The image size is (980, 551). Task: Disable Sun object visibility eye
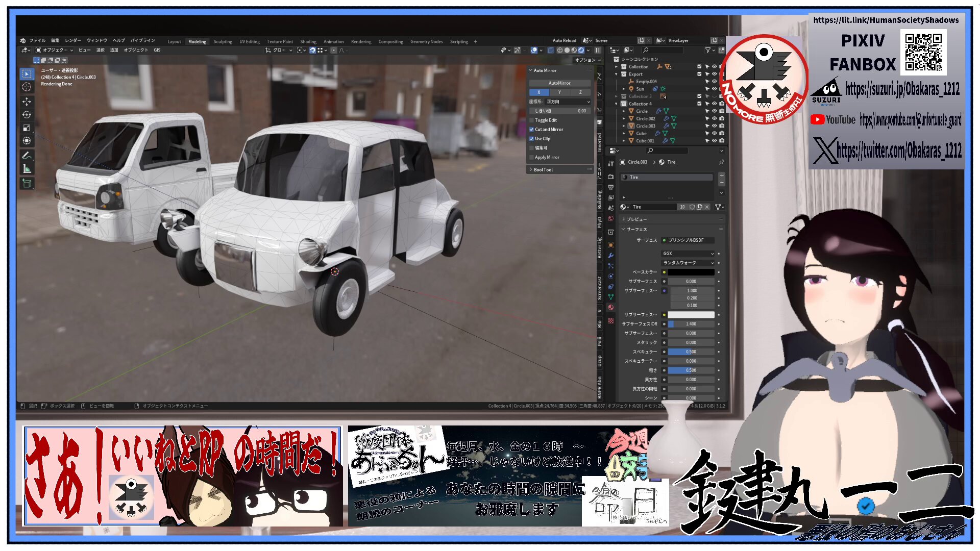(714, 89)
